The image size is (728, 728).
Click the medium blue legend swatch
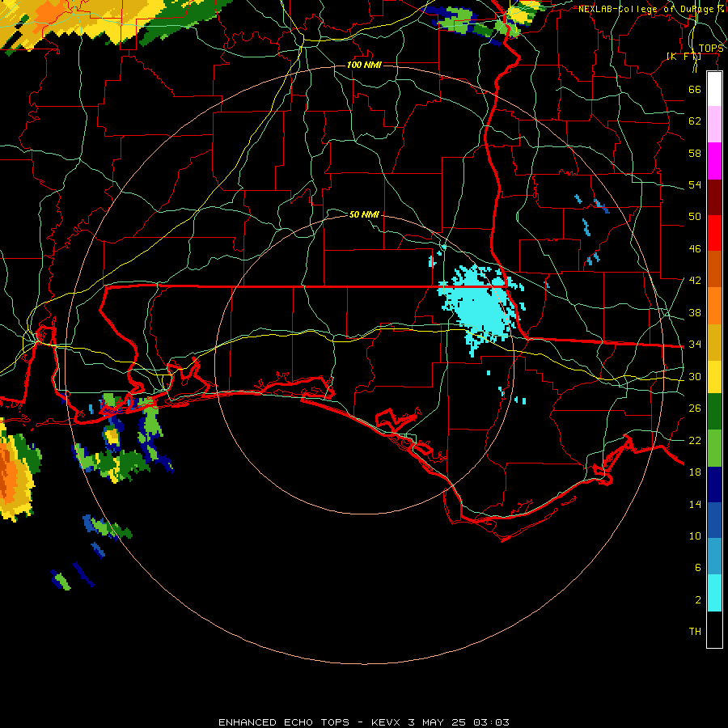[714, 520]
